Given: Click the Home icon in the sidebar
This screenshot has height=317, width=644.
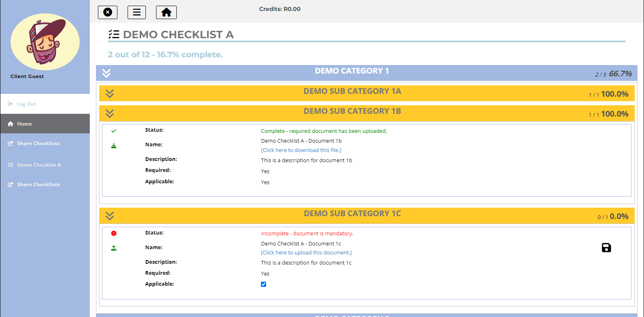Looking at the screenshot, I should click(x=11, y=124).
